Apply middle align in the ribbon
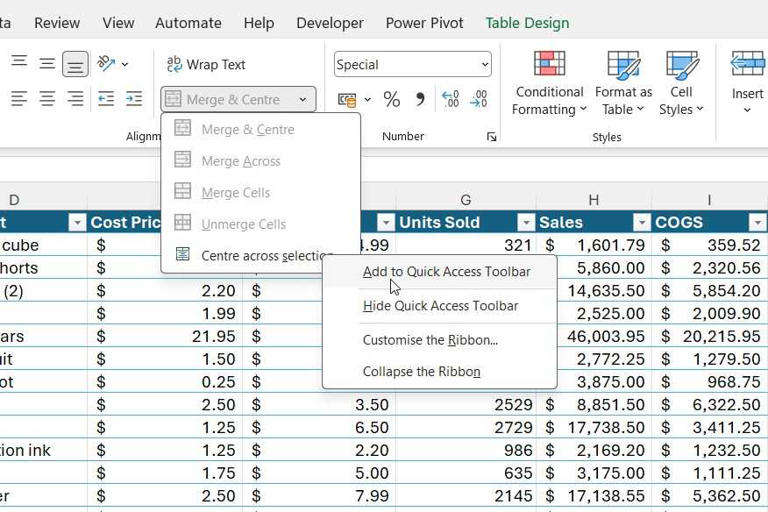 click(47, 64)
